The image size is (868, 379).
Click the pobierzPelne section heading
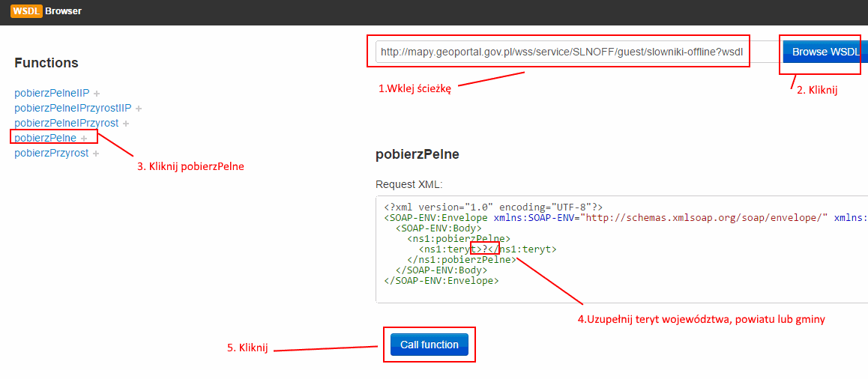(418, 155)
